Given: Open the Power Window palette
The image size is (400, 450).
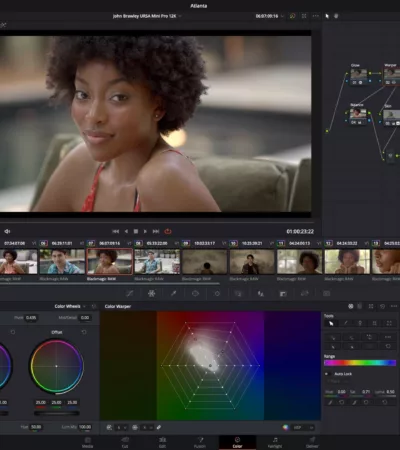Looking at the screenshot, I should click(x=195, y=293).
